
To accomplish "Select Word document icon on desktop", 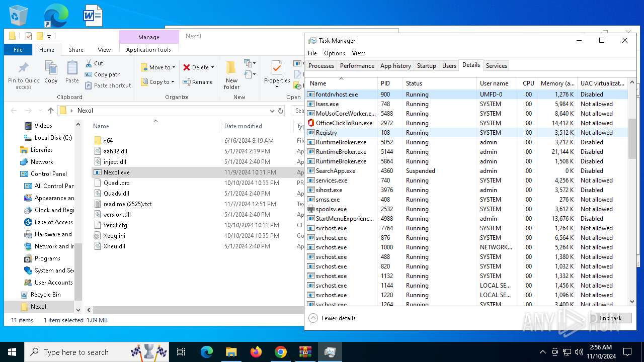I will pyautogui.click(x=93, y=15).
